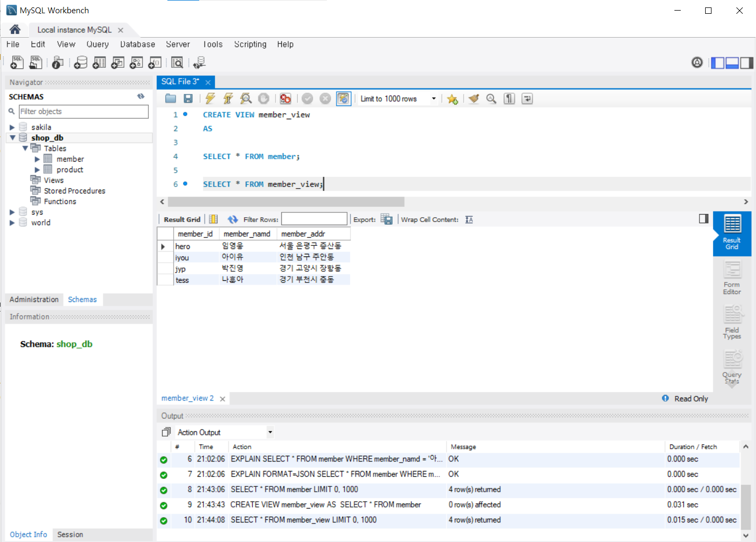The width and height of the screenshot is (756, 542).
Task: Focus the Filter objects search field
Action: pos(84,111)
